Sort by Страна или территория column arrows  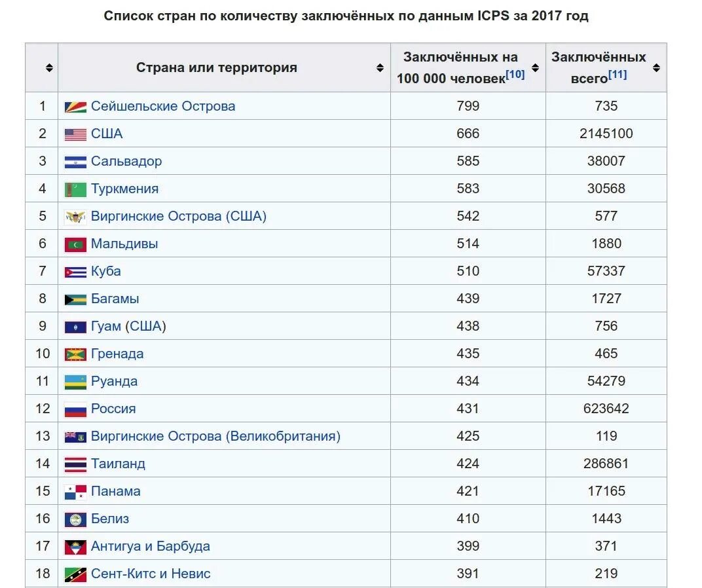380,67
